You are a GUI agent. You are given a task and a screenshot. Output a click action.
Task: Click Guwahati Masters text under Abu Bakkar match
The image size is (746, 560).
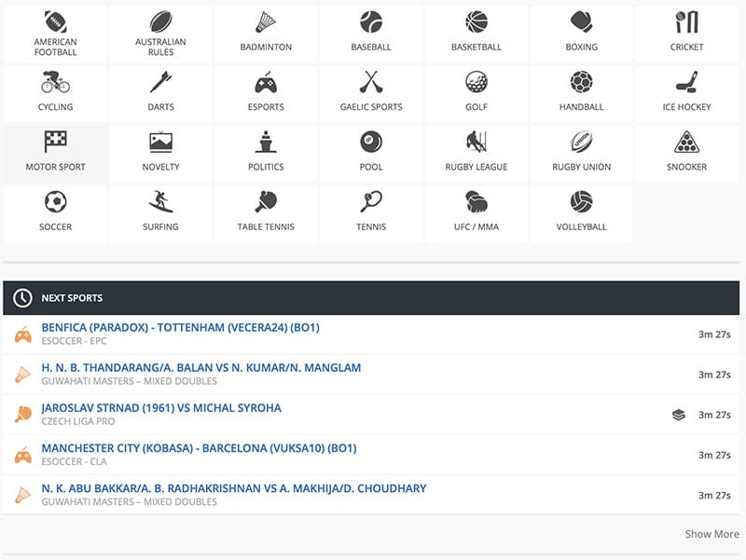[x=129, y=502]
